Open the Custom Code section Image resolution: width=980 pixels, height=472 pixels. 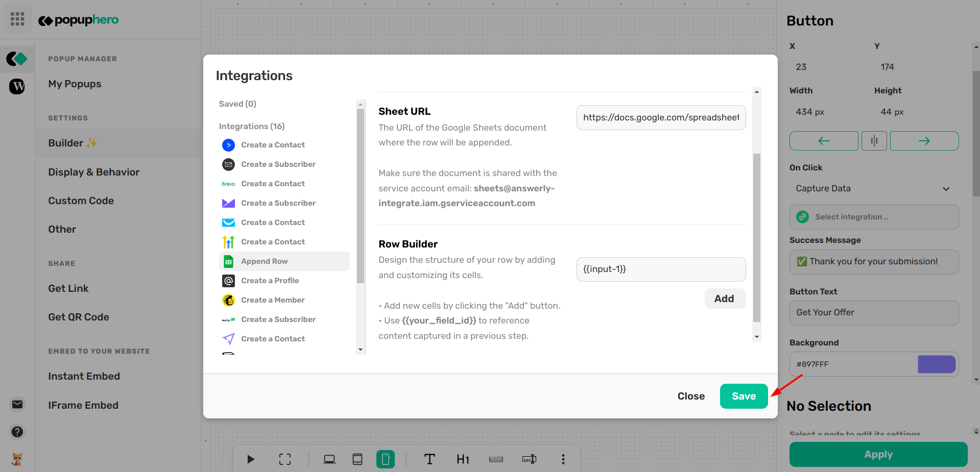click(81, 201)
